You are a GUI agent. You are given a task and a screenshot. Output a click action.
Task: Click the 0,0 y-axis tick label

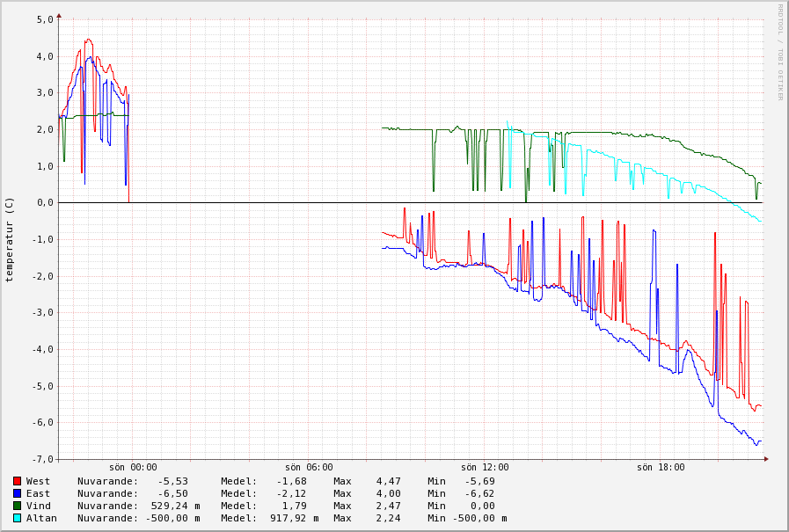tap(45, 202)
